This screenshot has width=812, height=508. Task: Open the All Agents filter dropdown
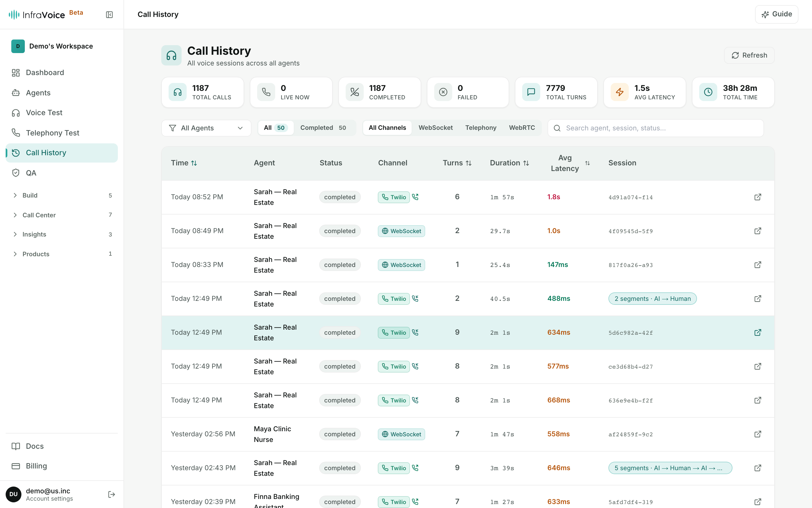[206, 128]
